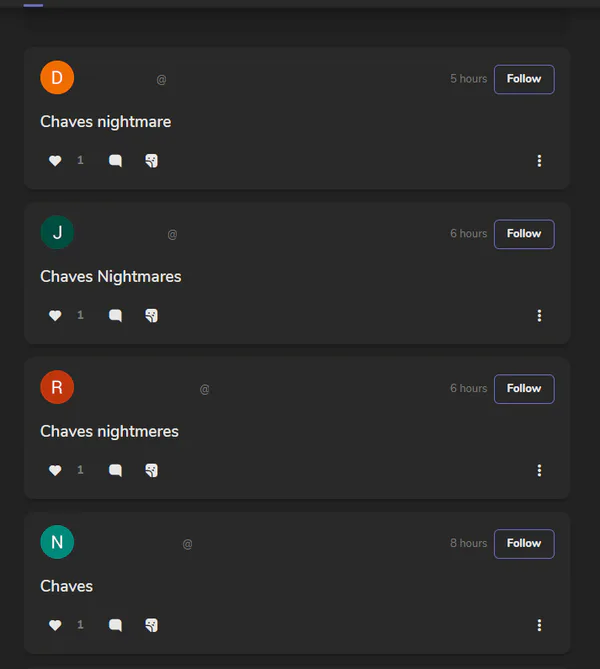Open comments on "Chaves Nightmares" post
600x669 pixels.
[115, 316]
